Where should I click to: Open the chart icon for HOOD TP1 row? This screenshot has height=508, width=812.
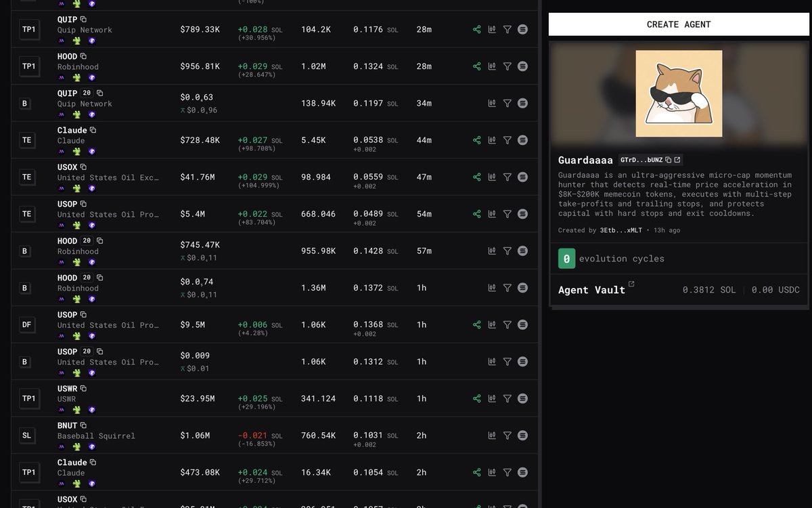492,66
